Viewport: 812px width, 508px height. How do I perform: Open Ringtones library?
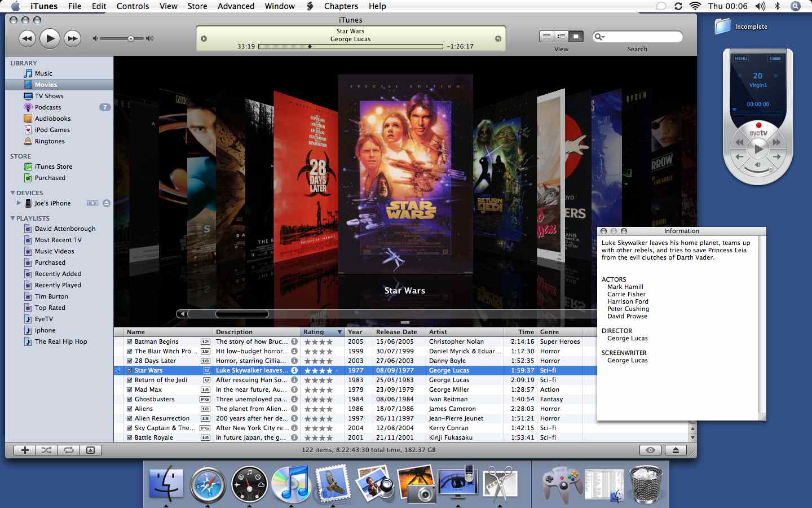click(50, 141)
